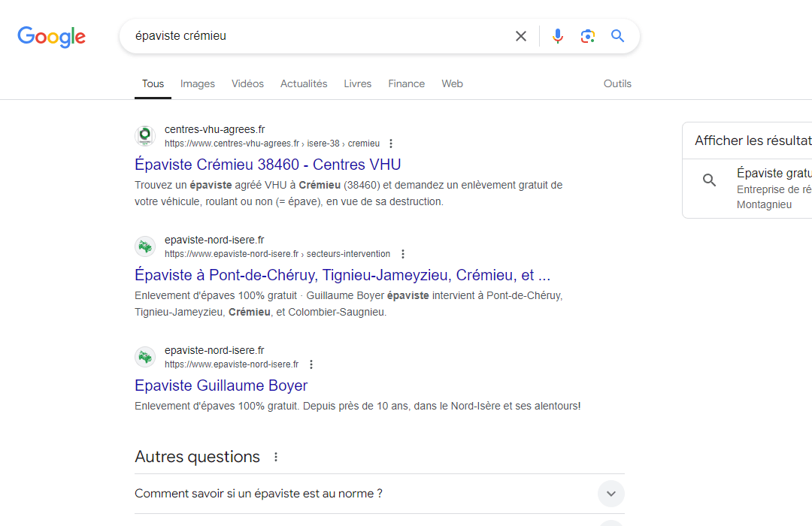Open more options for secteurs-intervention result
Image resolution: width=812 pixels, height=526 pixels.
click(x=402, y=254)
